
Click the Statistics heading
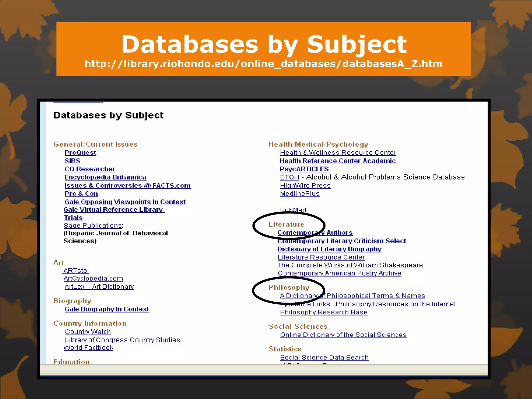pos(285,349)
